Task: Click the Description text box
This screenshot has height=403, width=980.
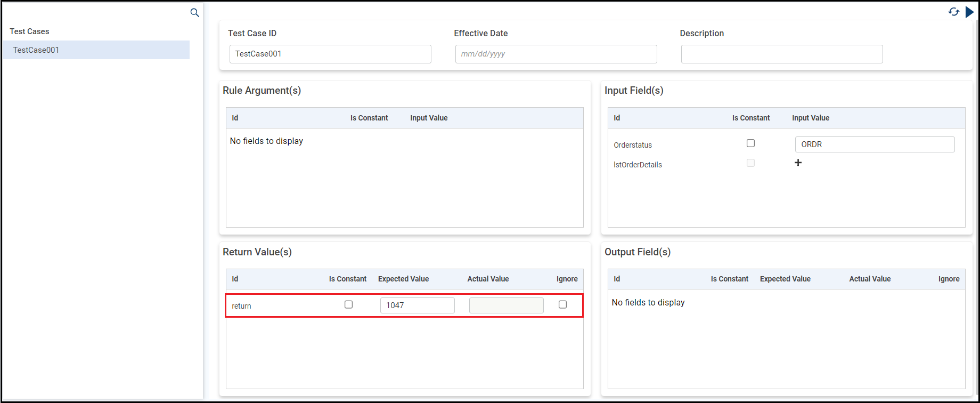Action: point(781,54)
